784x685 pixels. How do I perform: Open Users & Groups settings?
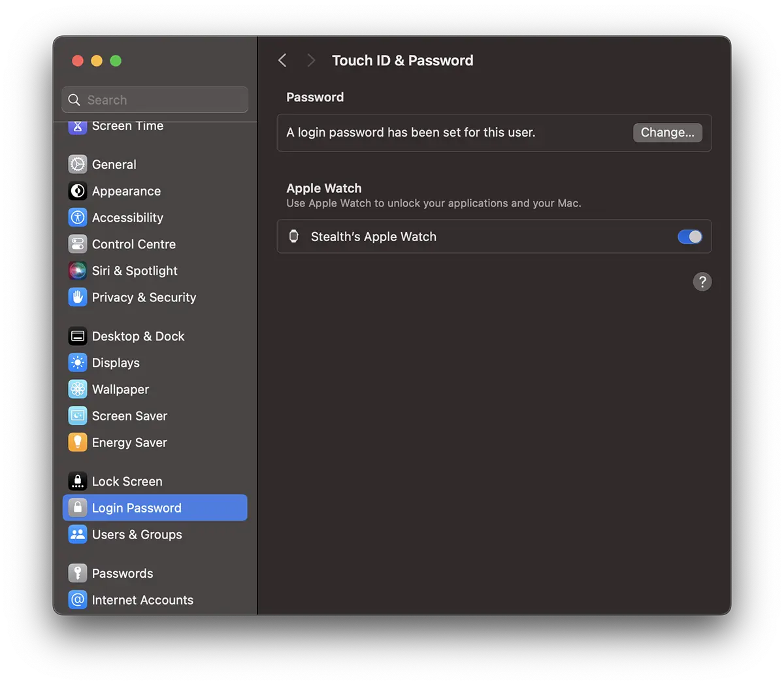[155, 534]
